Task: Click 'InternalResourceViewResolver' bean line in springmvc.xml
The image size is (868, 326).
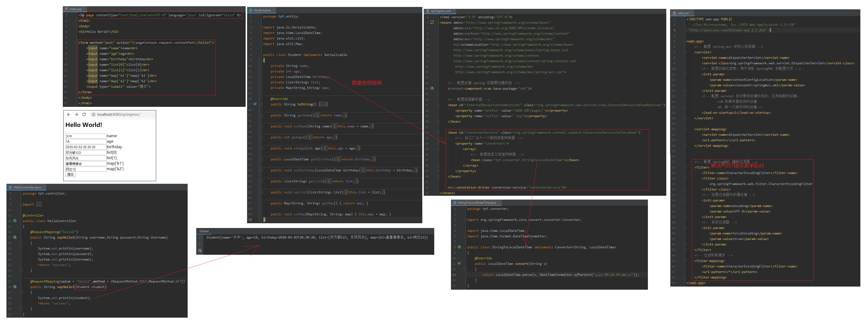Action: 556,105
